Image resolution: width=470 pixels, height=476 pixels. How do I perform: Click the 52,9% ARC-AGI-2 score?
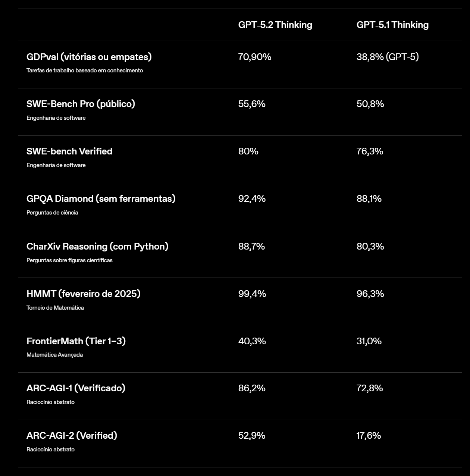[x=252, y=435]
